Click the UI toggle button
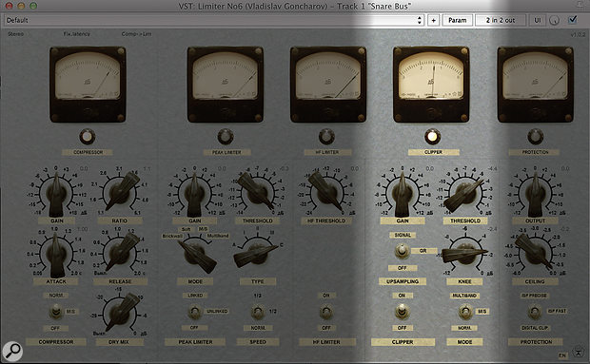This screenshot has width=590, height=364. click(x=538, y=20)
